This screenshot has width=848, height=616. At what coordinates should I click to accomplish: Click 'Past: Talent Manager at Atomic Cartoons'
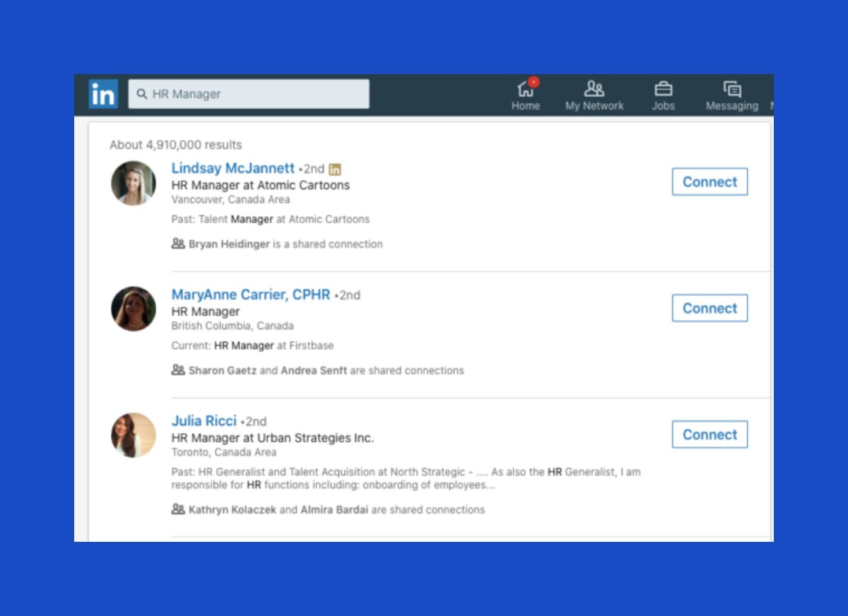coord(271,219)
